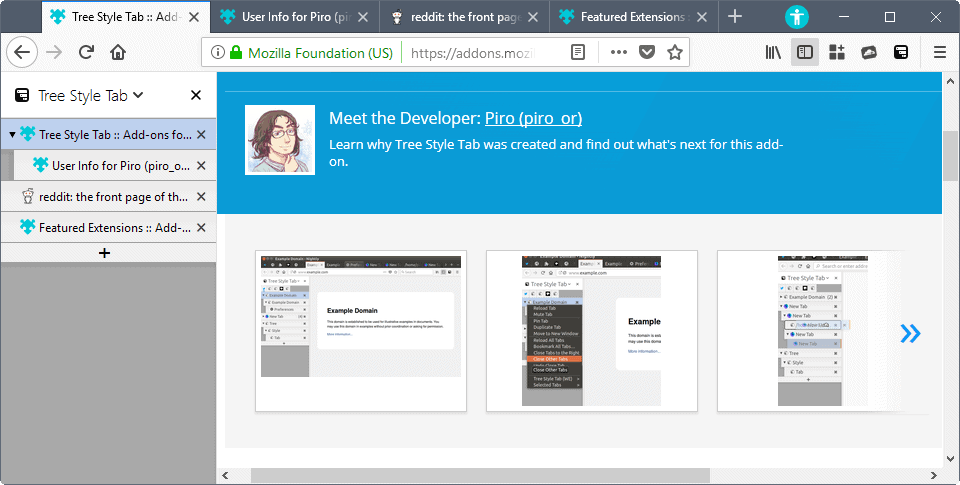The width and height of the screenshot is (960, 485).
Task: Show site information icon in address bar
Action: click(x=217, y=53)
